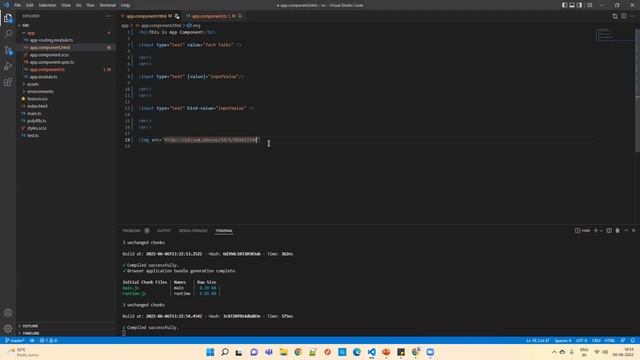Open main.ts in Explorer

click(x=34, y=113)
